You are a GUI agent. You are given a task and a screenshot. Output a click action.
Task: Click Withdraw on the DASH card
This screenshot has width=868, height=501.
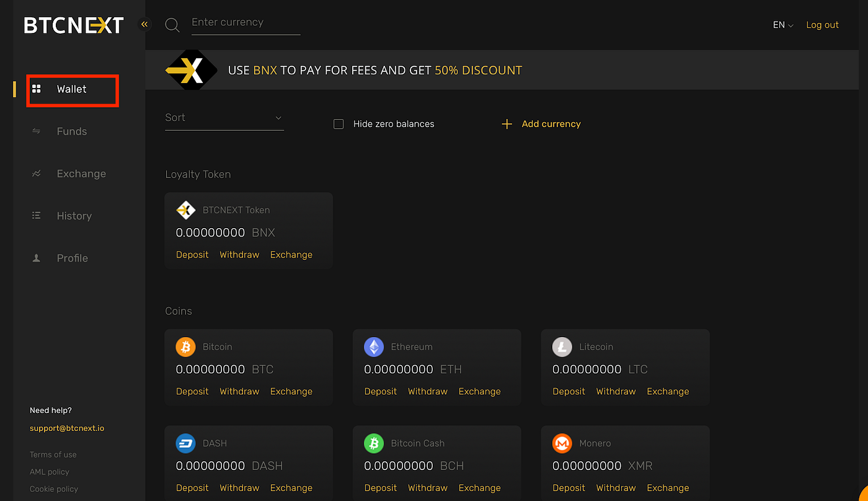239,488
